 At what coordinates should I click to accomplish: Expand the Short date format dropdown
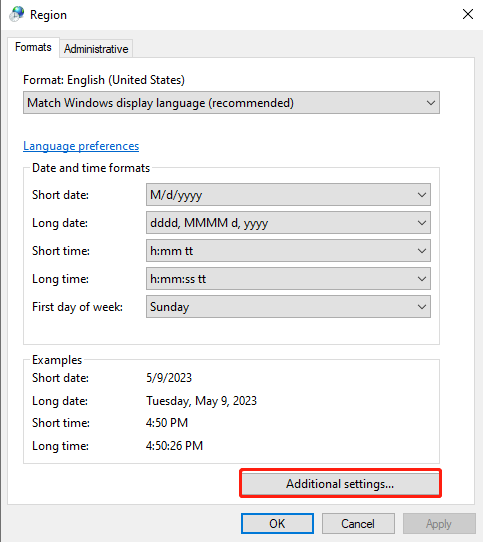click(x=288, y=195)
